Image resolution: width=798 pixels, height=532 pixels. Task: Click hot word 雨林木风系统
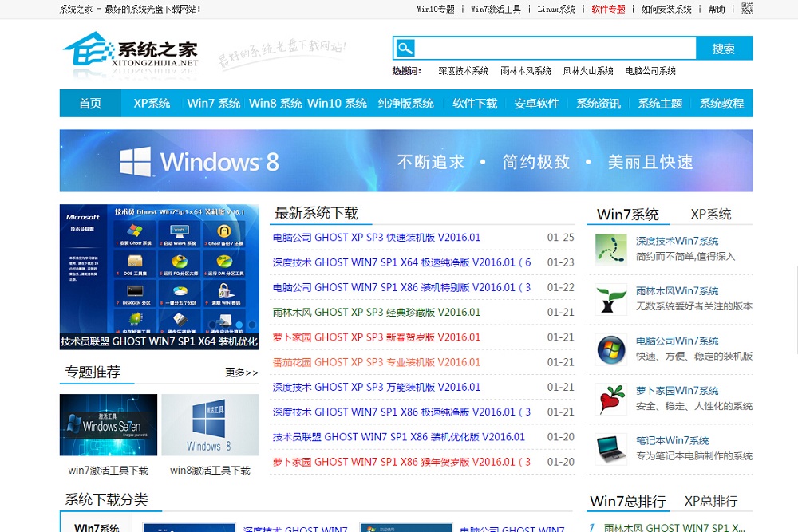click(525, 71)
